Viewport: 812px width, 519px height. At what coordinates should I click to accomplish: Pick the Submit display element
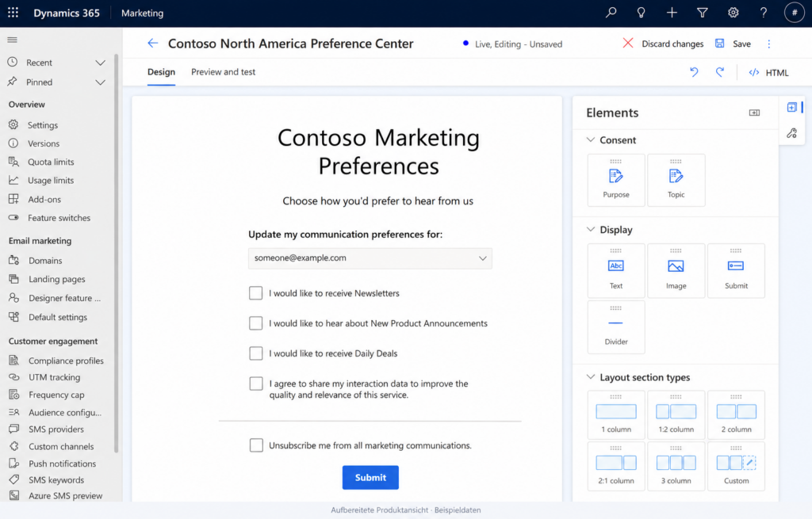736,271
